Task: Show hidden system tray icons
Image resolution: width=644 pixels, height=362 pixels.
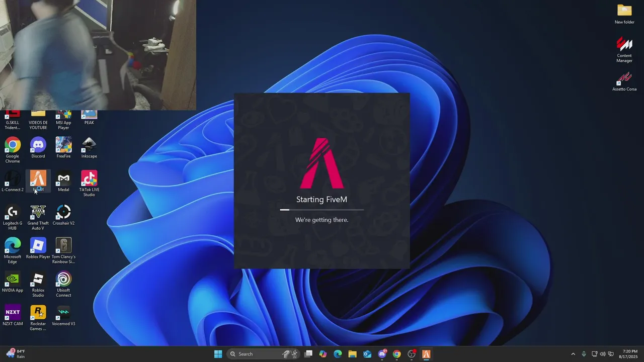Action: click(x=573, y=354)
